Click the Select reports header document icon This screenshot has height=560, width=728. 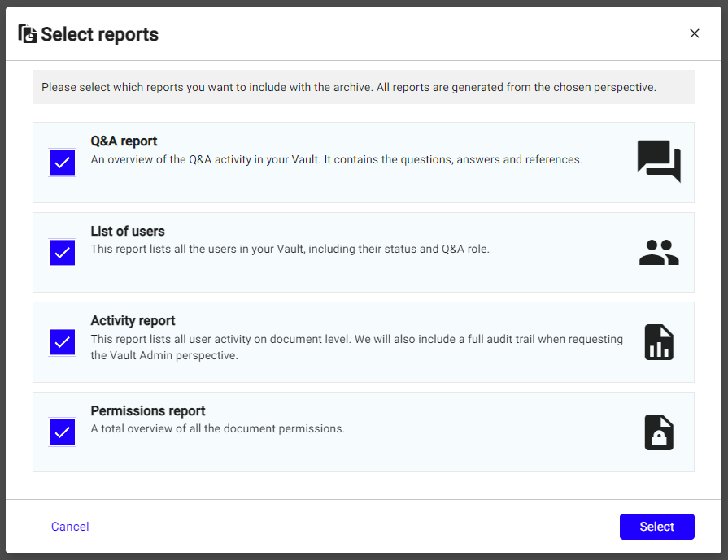(28, 33)
